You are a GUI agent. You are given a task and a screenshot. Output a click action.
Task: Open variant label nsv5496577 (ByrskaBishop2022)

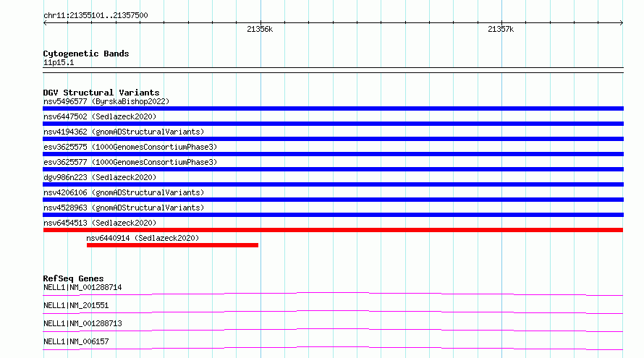[x=106, y=101]
